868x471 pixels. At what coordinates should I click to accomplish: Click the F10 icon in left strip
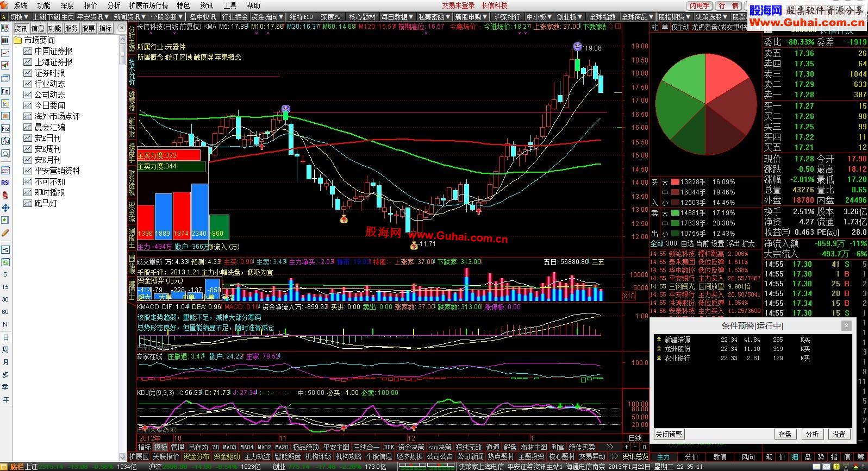(x=5, y=91)
